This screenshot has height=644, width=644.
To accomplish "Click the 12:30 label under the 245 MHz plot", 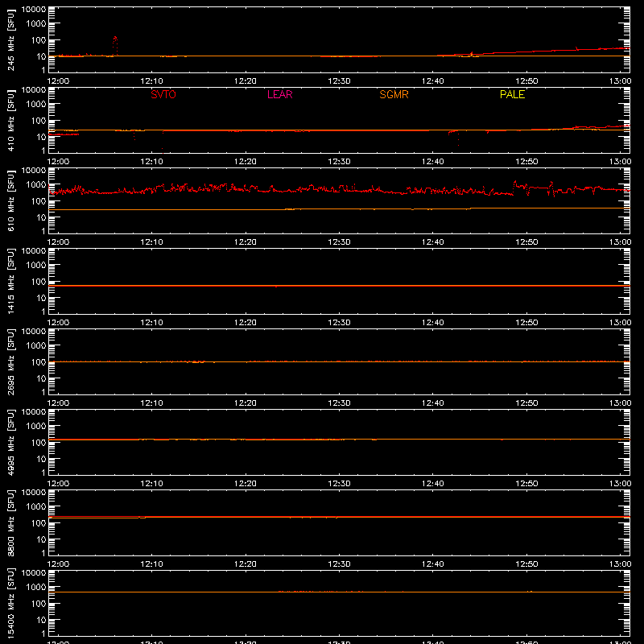I will click(339, 81).
